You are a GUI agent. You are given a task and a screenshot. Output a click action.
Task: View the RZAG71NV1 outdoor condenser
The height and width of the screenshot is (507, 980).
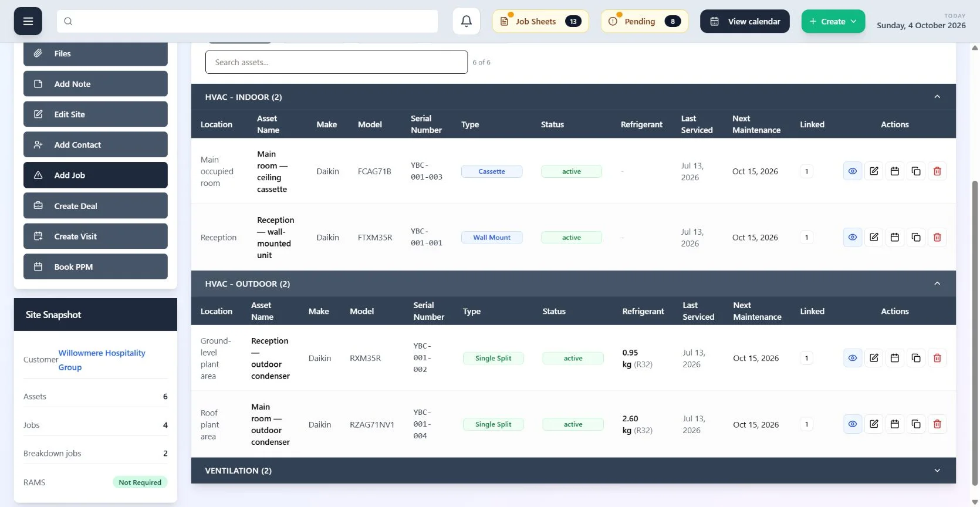[x=853, y=424]
